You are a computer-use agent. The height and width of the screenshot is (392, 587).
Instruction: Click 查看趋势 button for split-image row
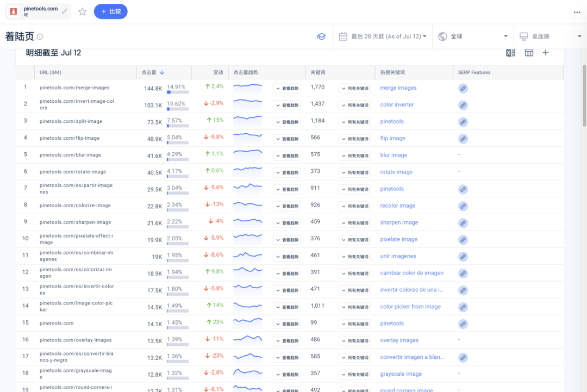tap(286, 122)
